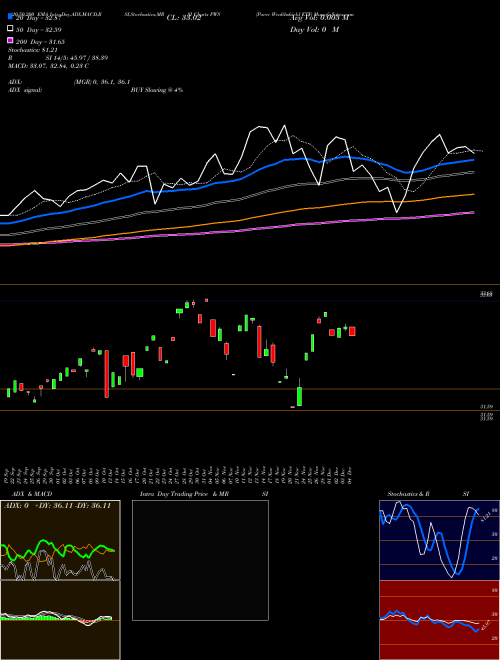Click the '200 Day = 31.65' legend label
500x660 pixels.
click(40, 42)
